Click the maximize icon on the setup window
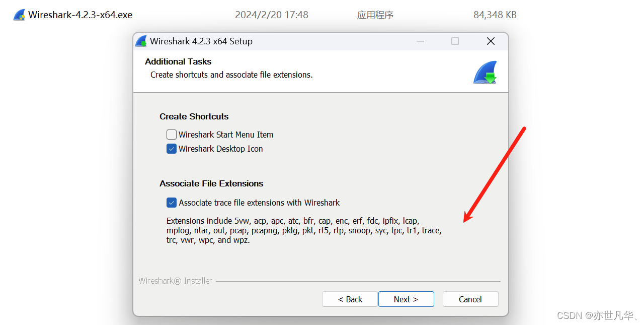The width and height of the screenshot is (644, 325). click(x=455, y=41)
